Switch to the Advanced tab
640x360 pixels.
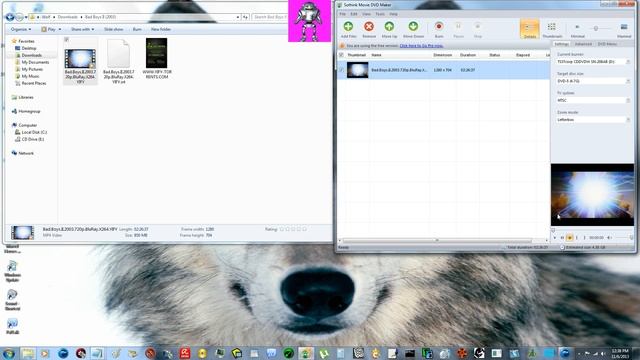click(583, 44)
